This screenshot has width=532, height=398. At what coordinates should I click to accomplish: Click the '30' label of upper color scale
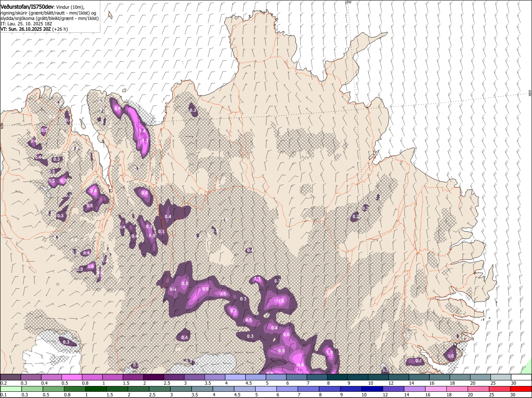pyautogui.click(x=514, y=383)
